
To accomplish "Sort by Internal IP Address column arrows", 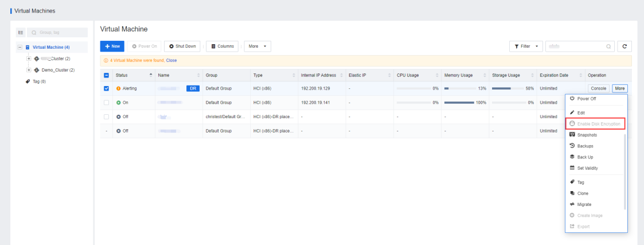I will click(x=341, y=75).
